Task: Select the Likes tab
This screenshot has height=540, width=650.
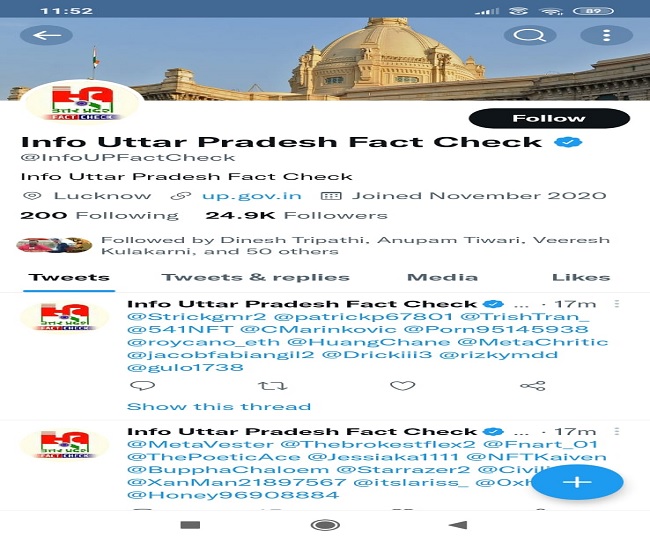Action: tap(581, 277)
